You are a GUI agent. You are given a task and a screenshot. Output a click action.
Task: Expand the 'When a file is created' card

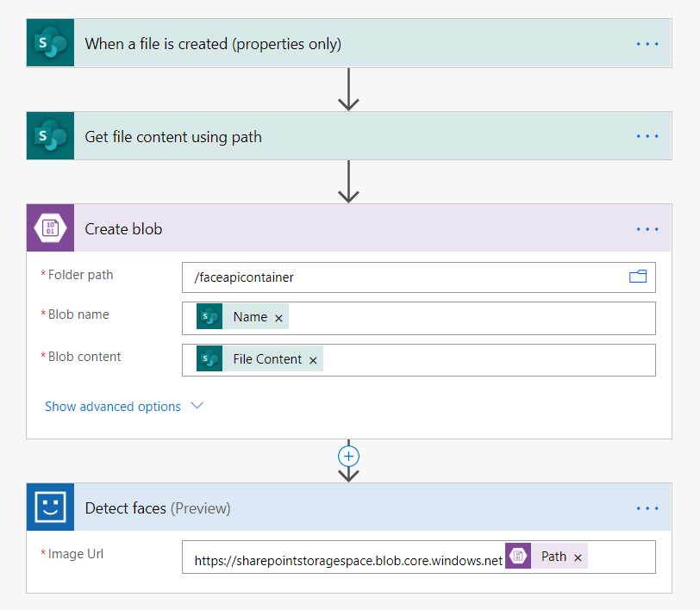(345, 44)
